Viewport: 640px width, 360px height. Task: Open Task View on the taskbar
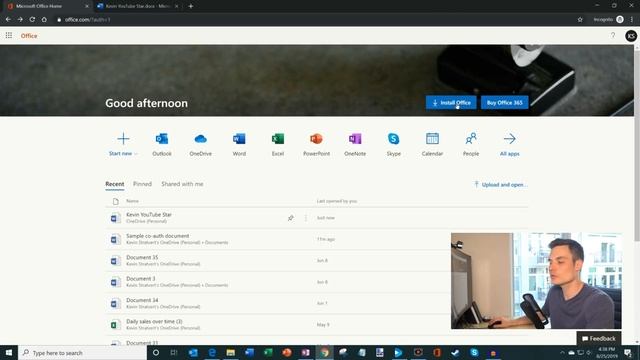tap(174, 353)
